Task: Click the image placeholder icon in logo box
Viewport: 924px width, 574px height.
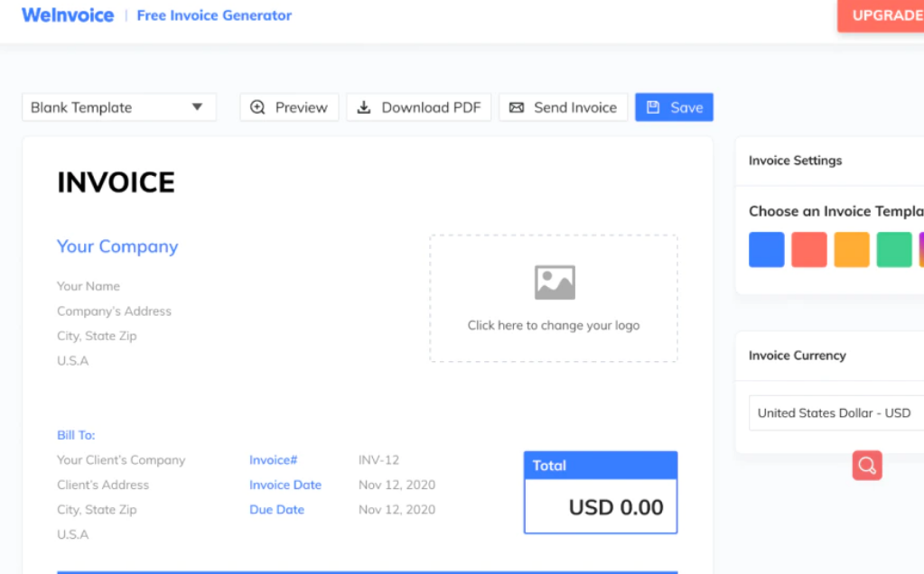Action: point(555,282)
